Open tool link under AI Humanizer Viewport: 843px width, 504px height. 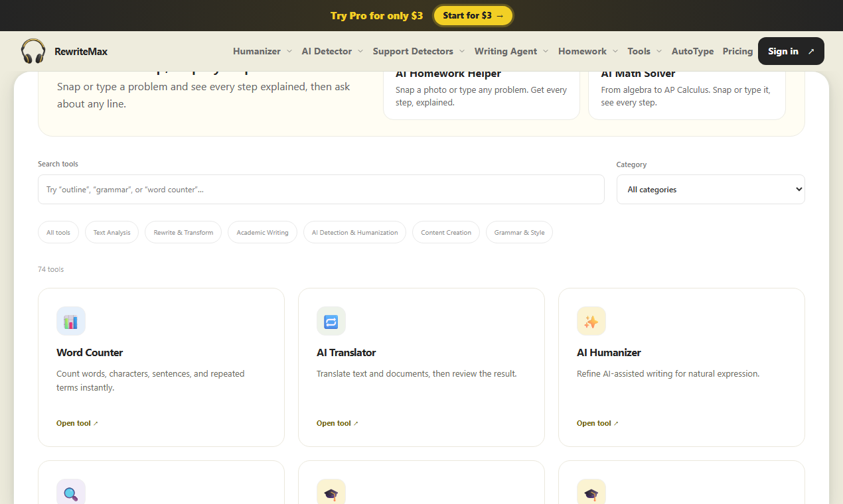pos(597,423)
